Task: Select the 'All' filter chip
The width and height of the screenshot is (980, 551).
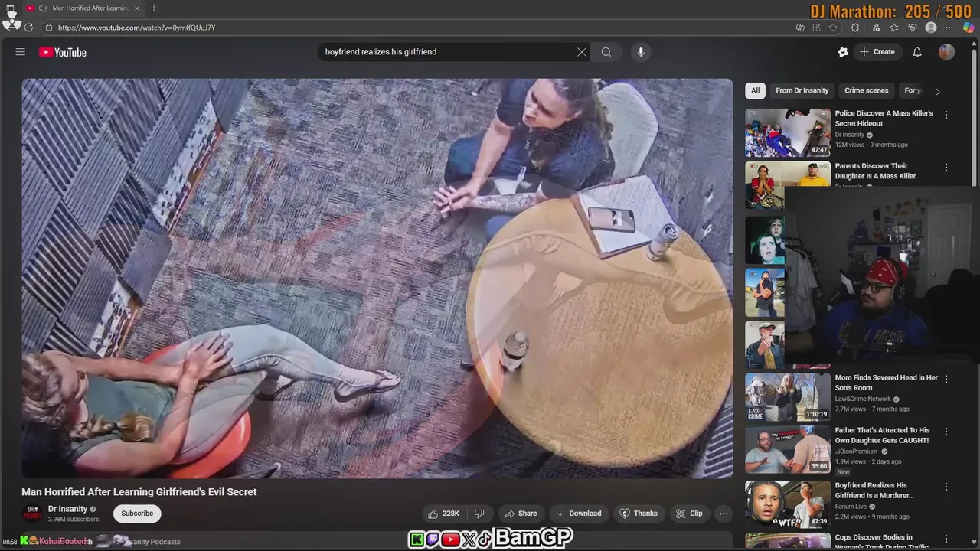Action: click(755, 90)
